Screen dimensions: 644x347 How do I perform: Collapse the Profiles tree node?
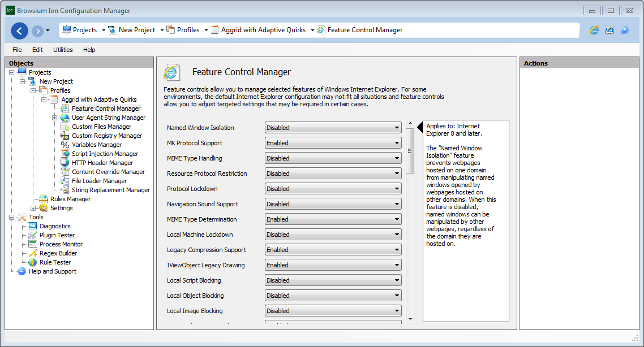33,90
